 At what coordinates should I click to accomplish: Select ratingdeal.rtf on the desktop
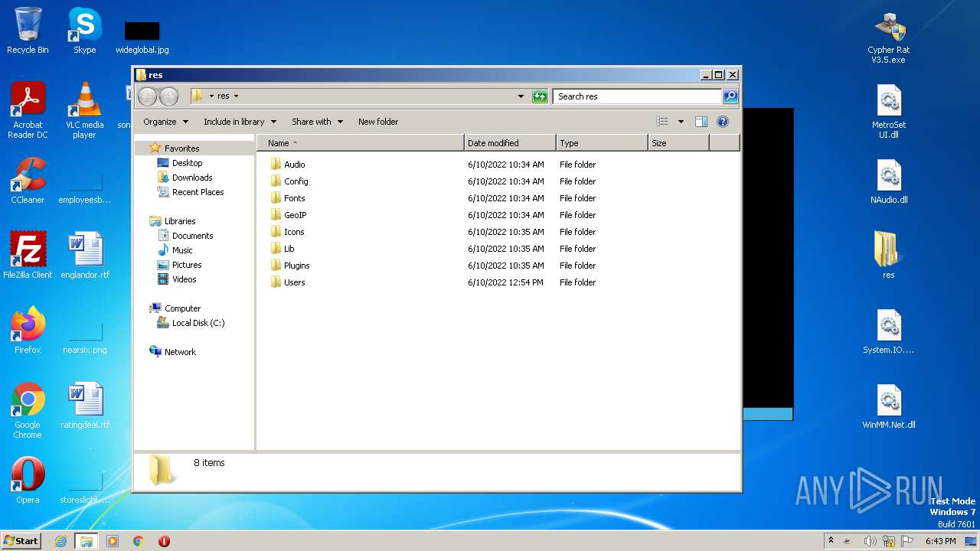pos(84,406)
